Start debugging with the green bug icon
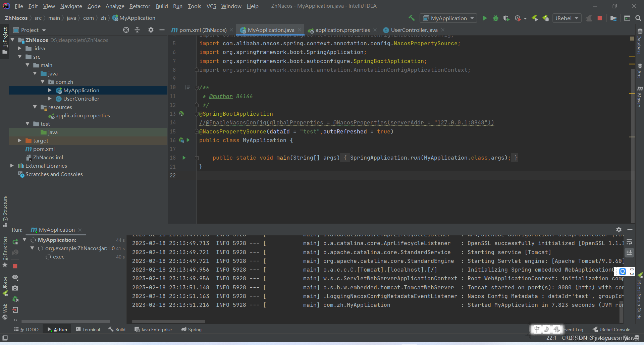Viewport: 644px width, 345px height. tap(495, 18)
